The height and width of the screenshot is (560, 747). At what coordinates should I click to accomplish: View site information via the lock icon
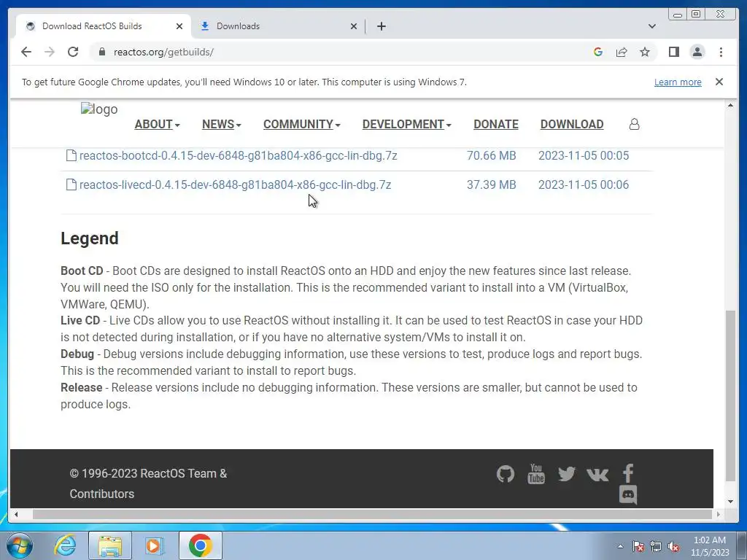pyautogui.click(x=102, y=52)
